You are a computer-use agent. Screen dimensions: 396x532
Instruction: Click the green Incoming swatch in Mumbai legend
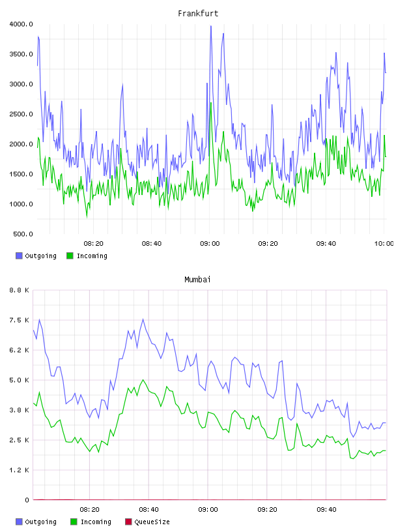74,522
